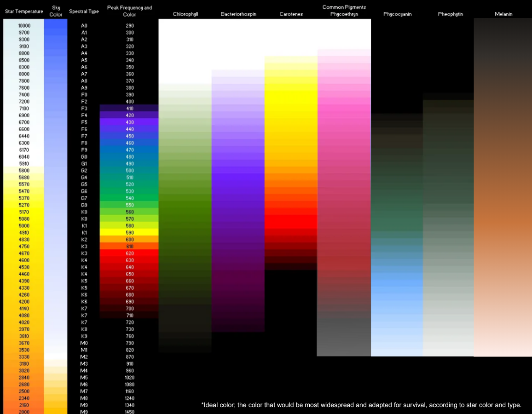Pick the yellow 590 peak frequency swatch
532x414 pixels.
coord(129,233)
